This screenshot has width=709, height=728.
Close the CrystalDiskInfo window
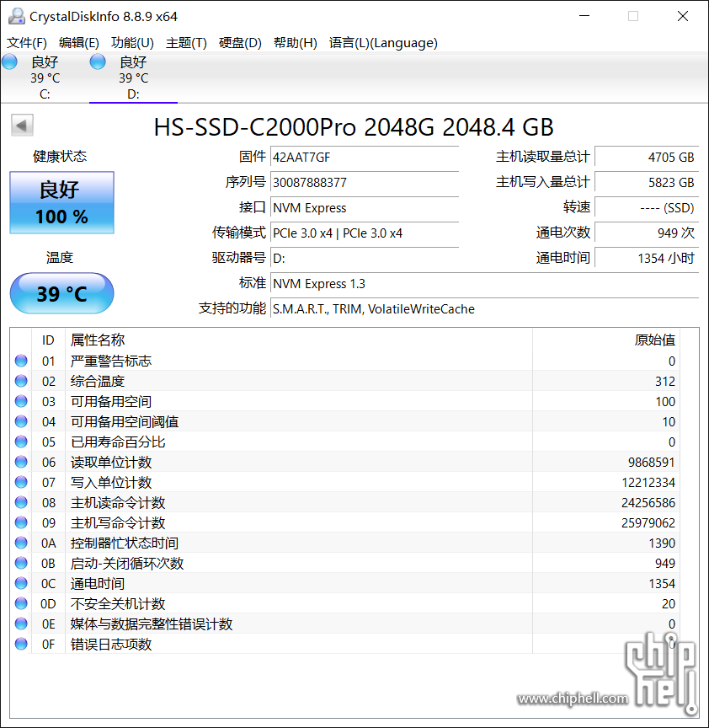click(x=683, y=16)
